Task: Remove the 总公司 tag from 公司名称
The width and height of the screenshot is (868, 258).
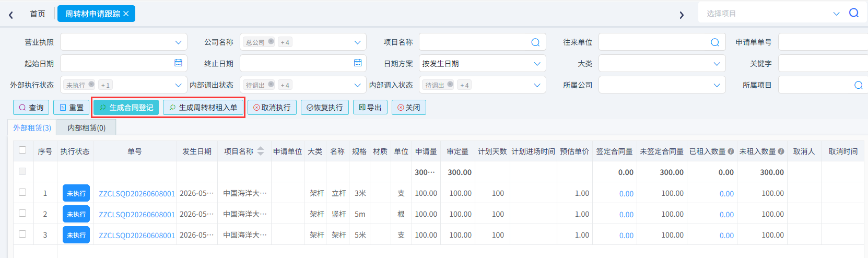Action: [x=271, y=42]
